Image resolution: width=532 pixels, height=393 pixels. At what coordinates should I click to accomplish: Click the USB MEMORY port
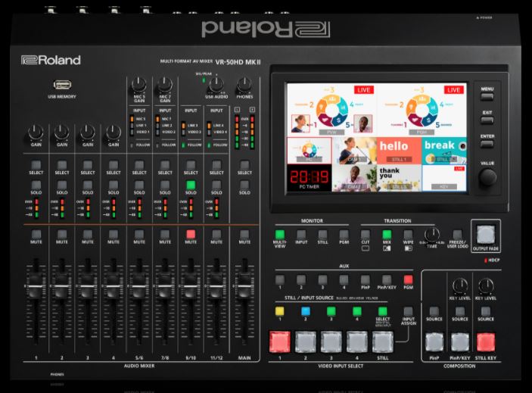click(62, 85)
